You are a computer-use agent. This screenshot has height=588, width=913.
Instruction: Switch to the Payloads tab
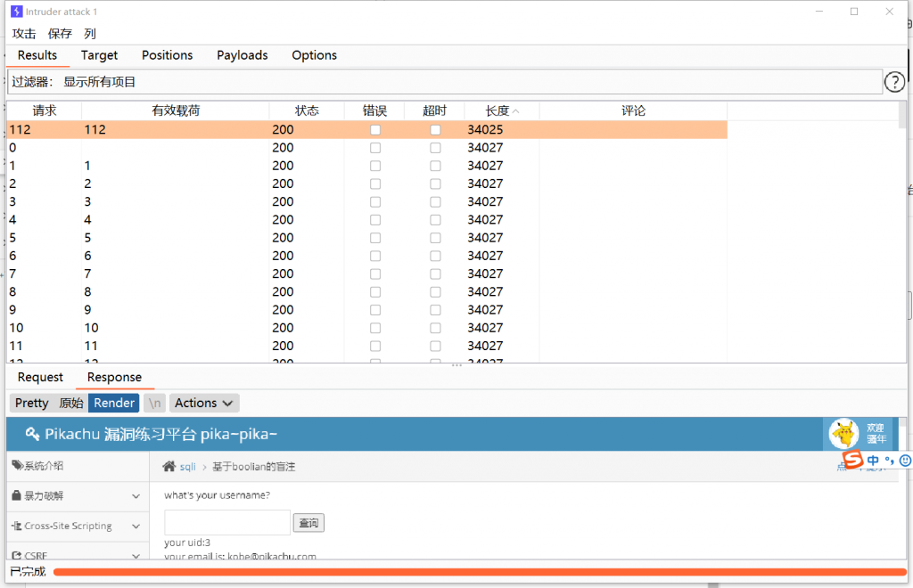[x=242, y=55]
